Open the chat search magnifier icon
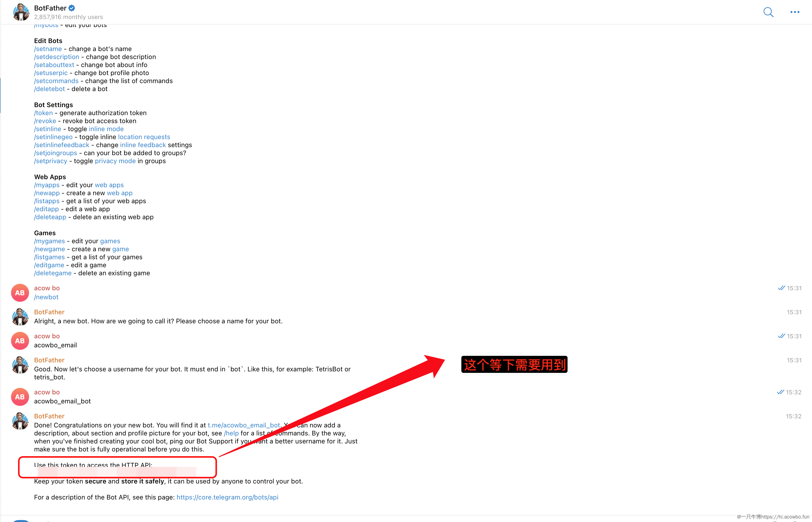The width and height of the screenshot is (812, 522). click(x=768, y=12)
